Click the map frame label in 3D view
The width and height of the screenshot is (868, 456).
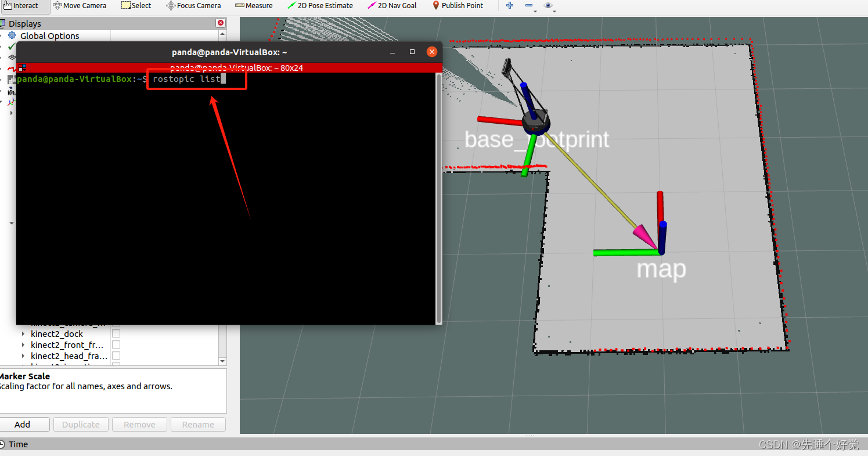tap(661, 269)
